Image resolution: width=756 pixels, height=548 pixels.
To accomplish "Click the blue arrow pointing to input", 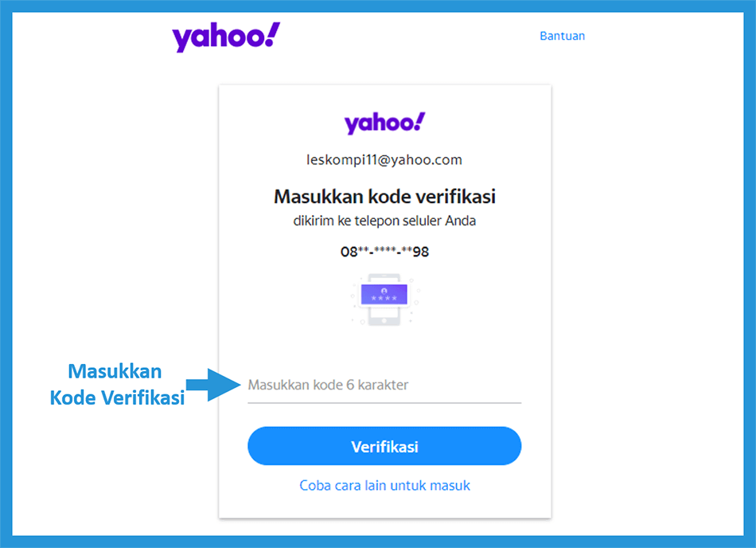I will tap(213, 385).
